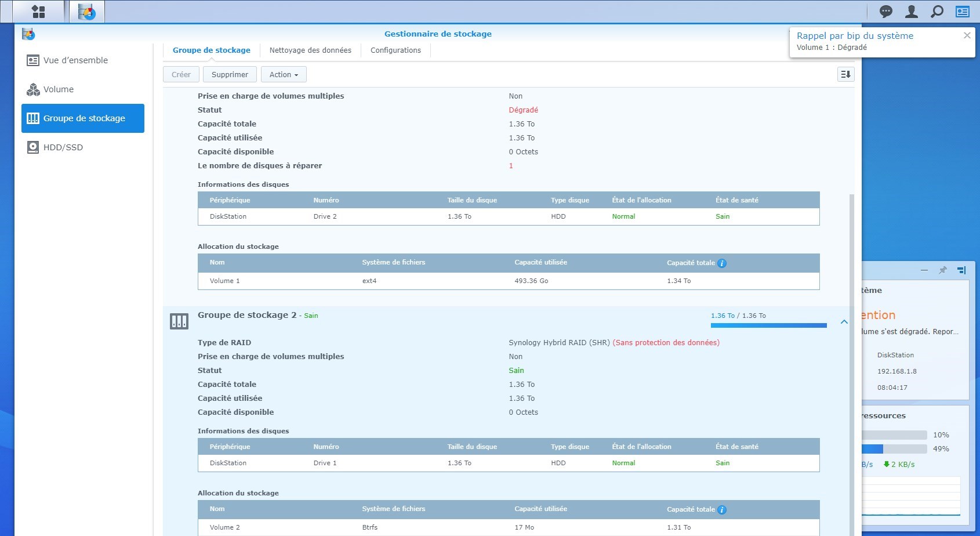Click 17 Mo used capacity cell
This screenshot has height=536, width=980.
tap(524, 527)
